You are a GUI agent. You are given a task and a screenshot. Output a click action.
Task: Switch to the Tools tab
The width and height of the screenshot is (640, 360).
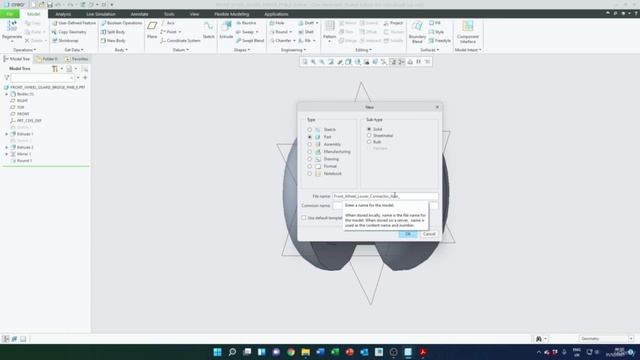[169, 14]
